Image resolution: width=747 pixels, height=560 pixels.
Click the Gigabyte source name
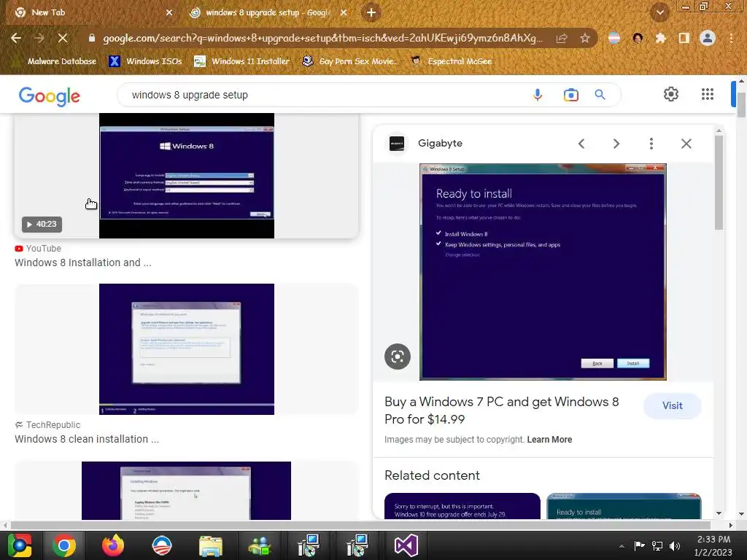(440, 144)
